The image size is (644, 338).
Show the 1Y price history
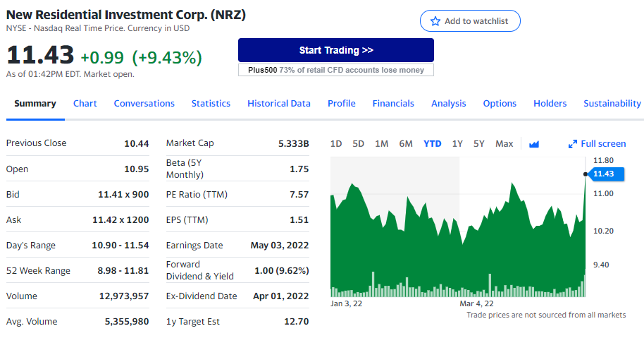[457, 143]
